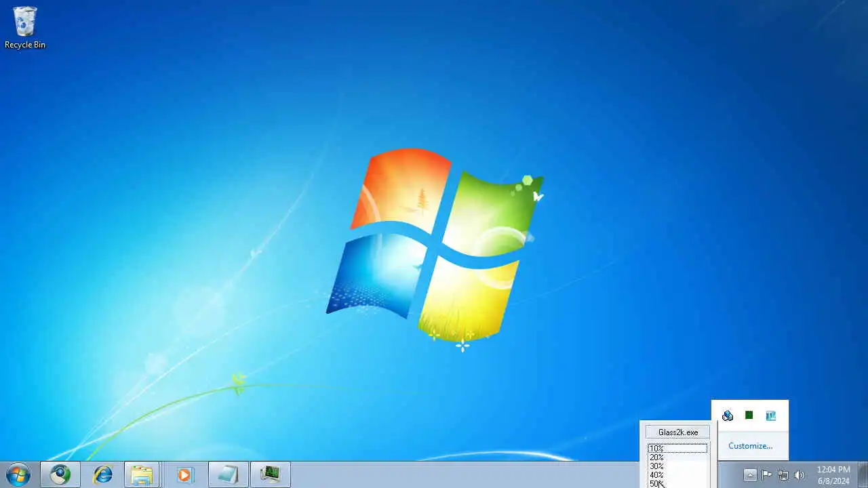Open Windows Media Player from taskbar

point(184,474)
